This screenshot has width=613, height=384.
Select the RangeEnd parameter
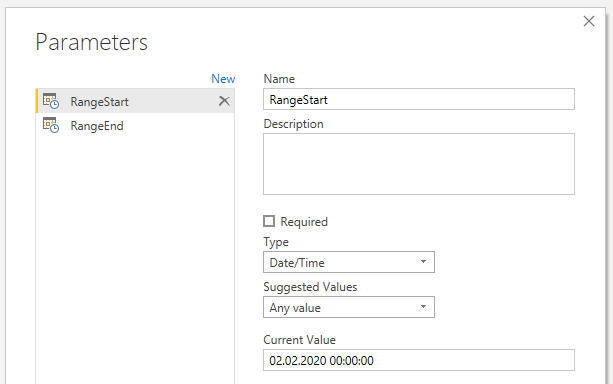[135, 125]
